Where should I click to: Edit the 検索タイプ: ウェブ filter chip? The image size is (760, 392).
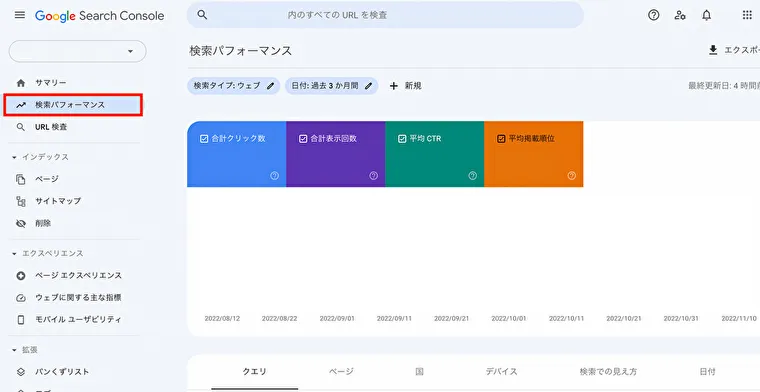pyautogui.click(x=234, y=86)
